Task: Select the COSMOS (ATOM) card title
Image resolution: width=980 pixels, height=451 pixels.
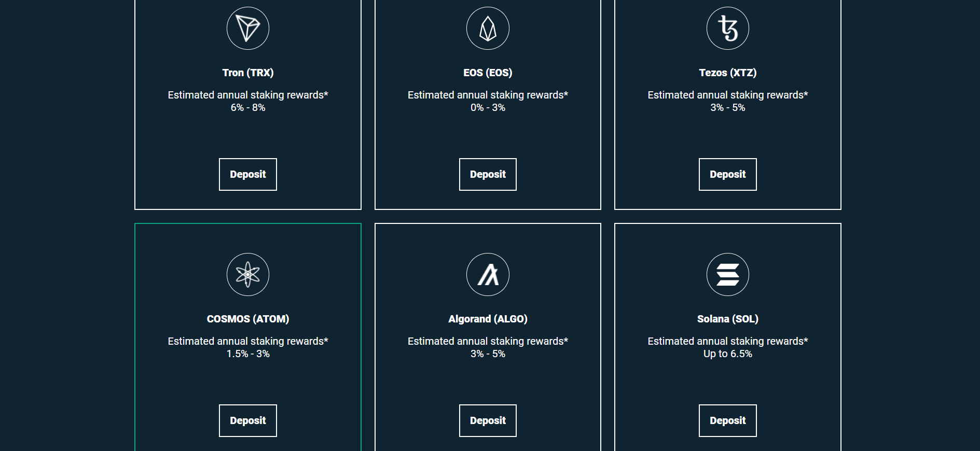Action: pos(248,319)
